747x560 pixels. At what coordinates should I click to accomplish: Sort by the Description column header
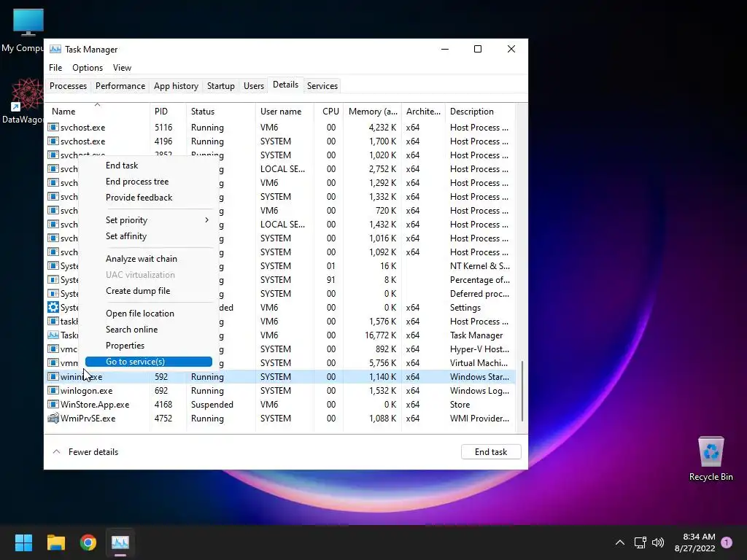[480, 111]
